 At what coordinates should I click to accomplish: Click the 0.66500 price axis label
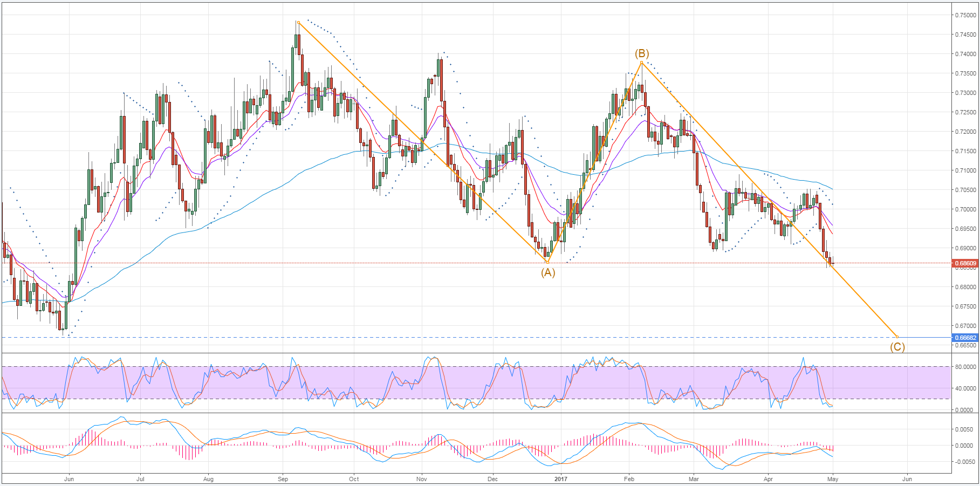coord(965,345)
